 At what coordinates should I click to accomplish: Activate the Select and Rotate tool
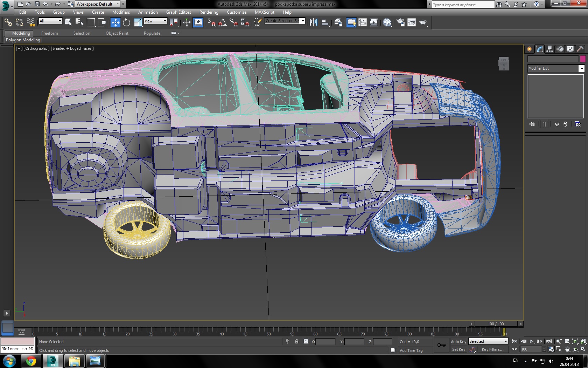pos(126,22)
